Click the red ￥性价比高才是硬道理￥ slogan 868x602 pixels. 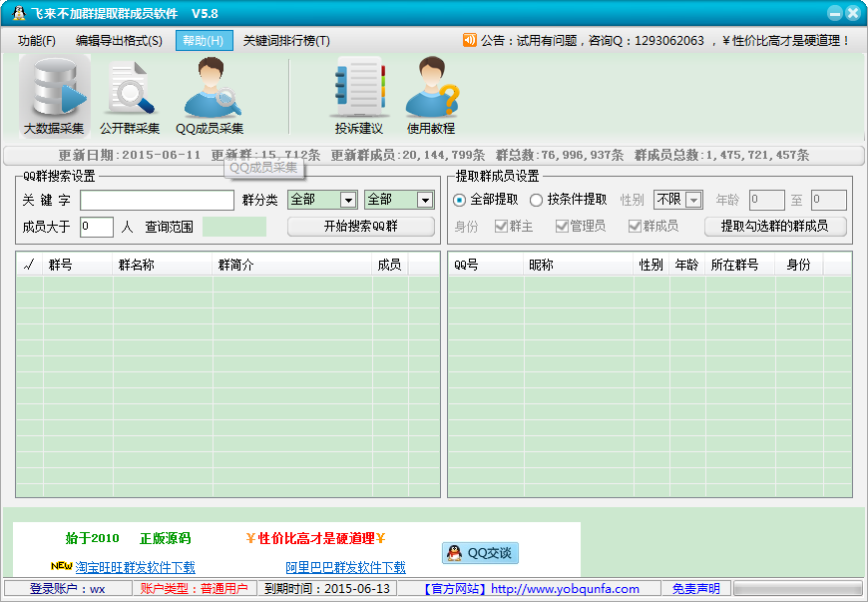click(x=316, y=538)
